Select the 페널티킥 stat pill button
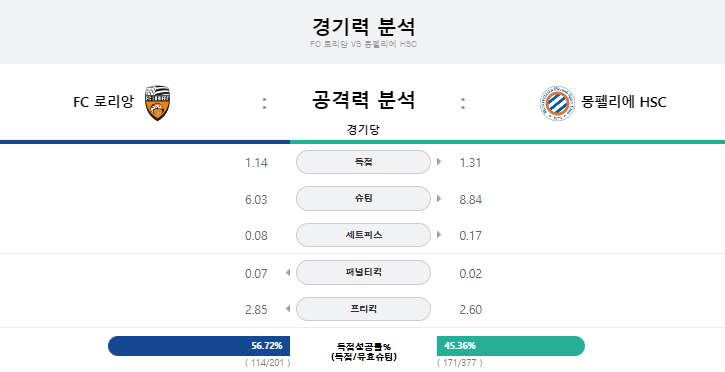The height and width of the screenshot is (372, 725). (x=363, y=272)
